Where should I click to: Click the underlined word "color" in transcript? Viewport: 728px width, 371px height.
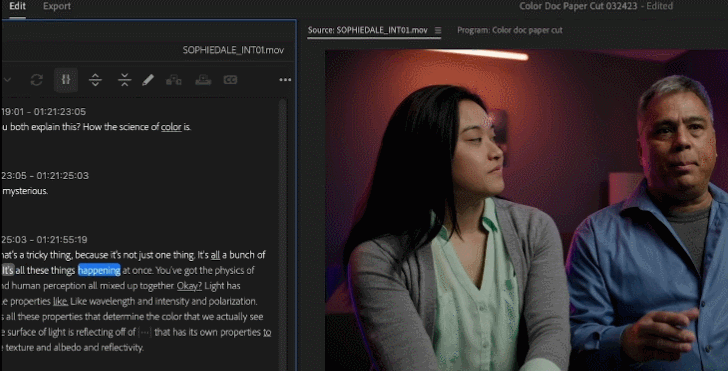click(x=171, y=127)
